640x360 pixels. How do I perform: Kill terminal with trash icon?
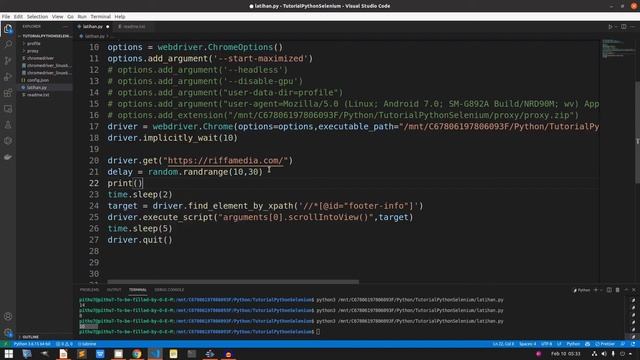coord(618,290)
